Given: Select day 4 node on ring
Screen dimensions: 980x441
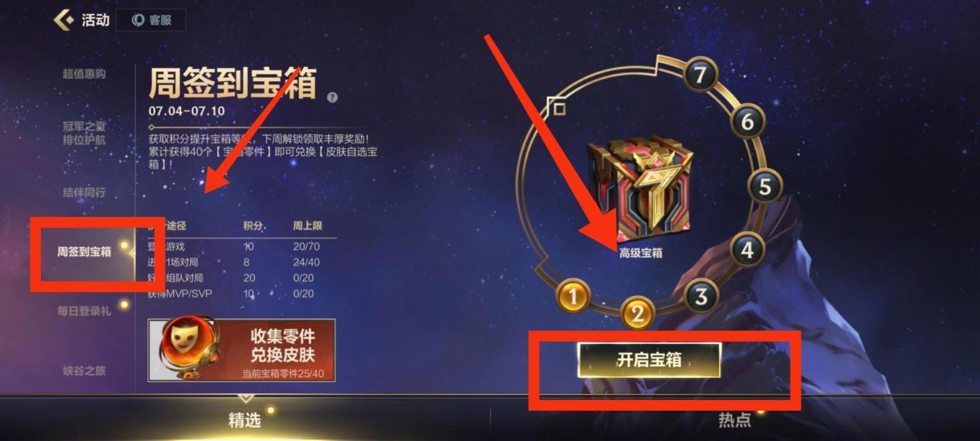Looking at the screenshot, I should click(747, 250).
